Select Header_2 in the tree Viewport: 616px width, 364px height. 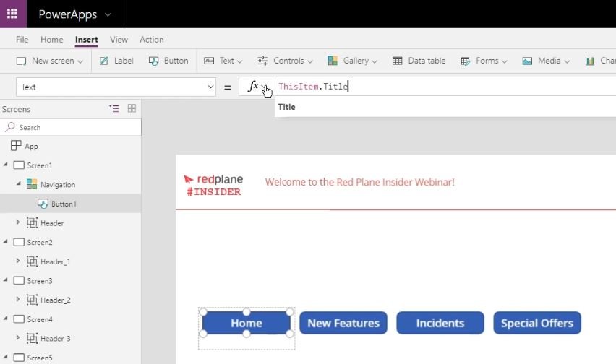click(56, 300)
